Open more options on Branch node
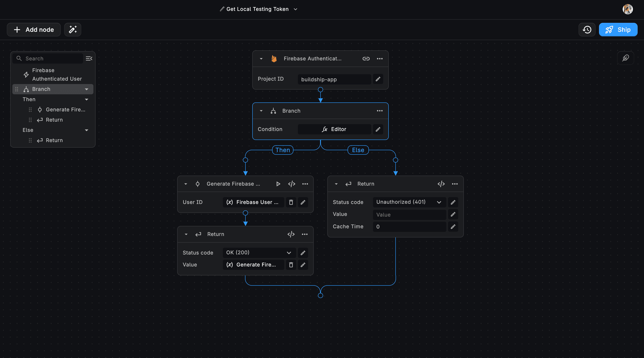The width and height of the screenshot is (644, 358). click(x=380, y=111)
